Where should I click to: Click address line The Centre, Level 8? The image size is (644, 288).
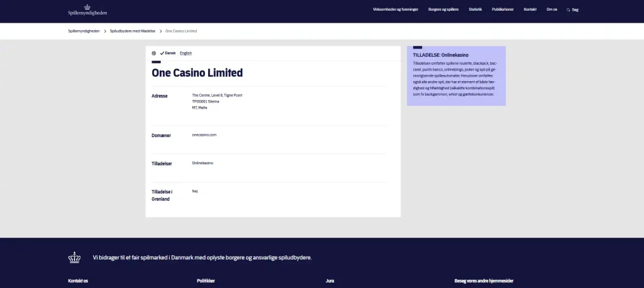tap(217, 96)
